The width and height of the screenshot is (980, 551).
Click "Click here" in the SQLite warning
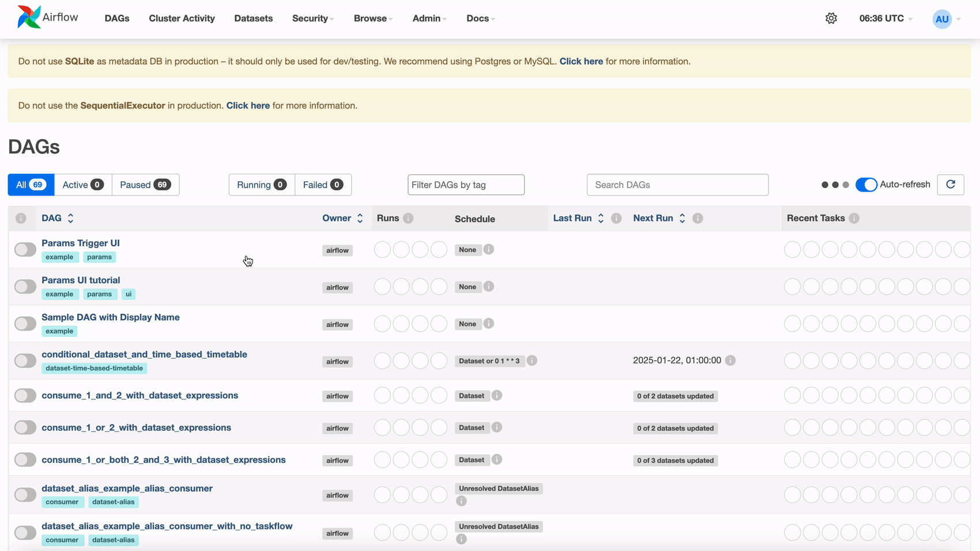click(x=581, y=61)
